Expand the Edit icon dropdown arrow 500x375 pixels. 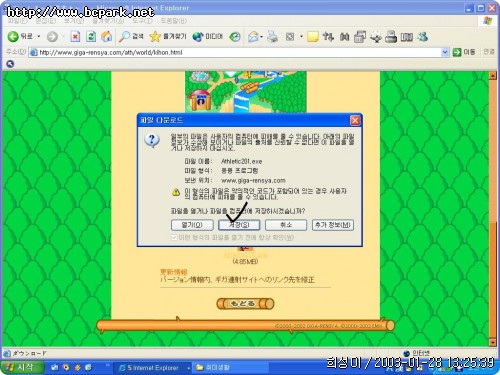coord(301,37)
